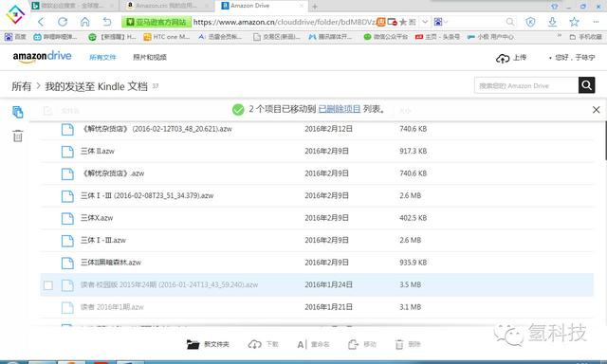Image resolution: width=607 pixels, height=364 pixels.
Task: Reload the page with the refresh icon
Action: pos(63,22)
